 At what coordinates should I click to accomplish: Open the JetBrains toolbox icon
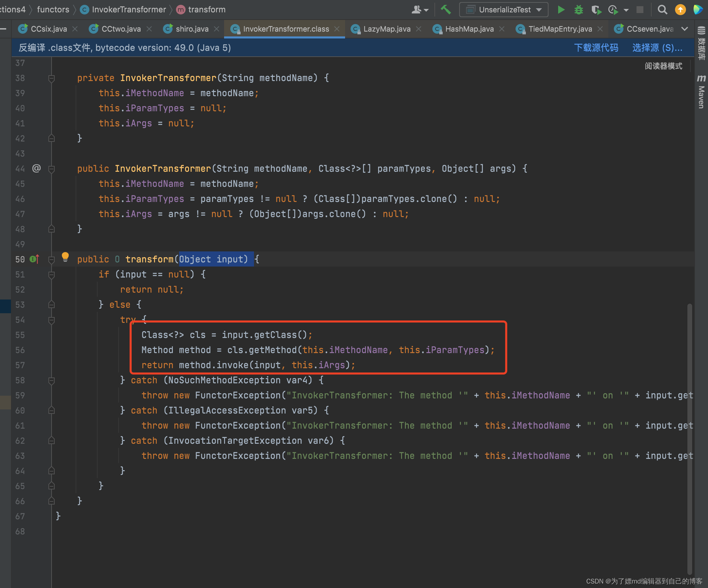pyautogui.click(x=698, y=10)
